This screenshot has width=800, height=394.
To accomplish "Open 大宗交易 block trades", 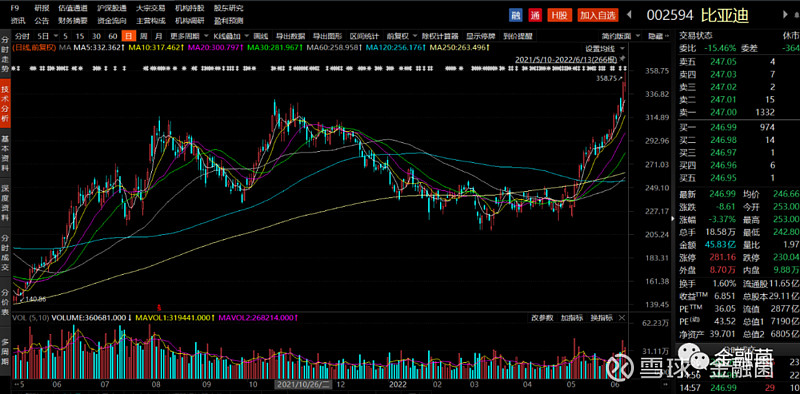I will [151, 9].
